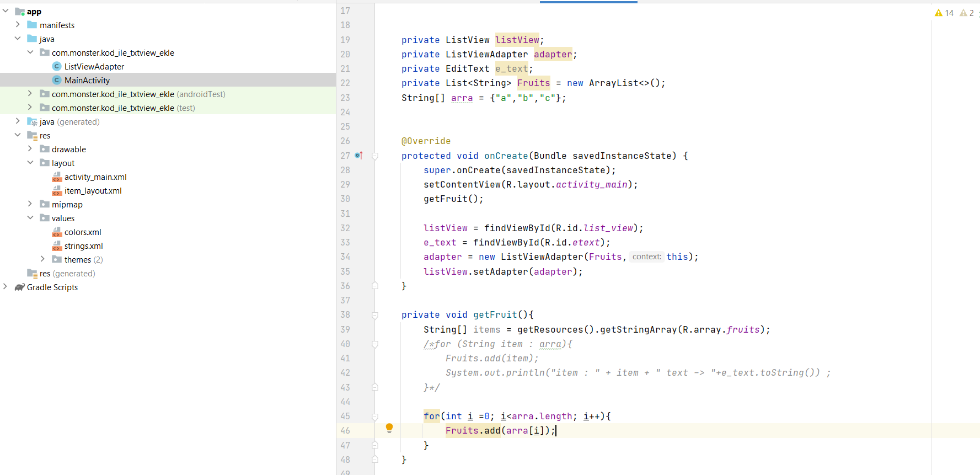Click the app module folder icon
The width and height of the screenshot is (980, 475).
pyautogui.click(x=20, y=11)
